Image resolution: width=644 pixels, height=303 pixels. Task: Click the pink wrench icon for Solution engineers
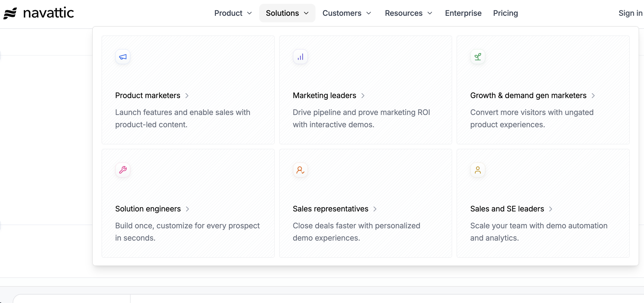tap(123, 170)
